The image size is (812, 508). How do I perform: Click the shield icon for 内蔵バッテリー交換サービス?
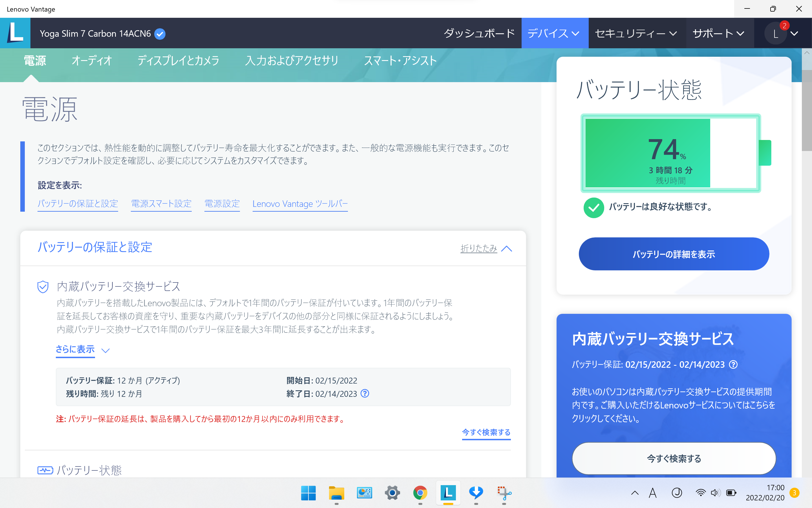(x=43, y=286)
